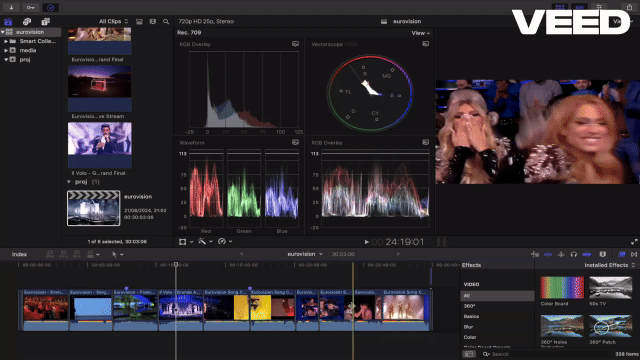Open the timeline Index
The image size is (640, 360).
19,254
